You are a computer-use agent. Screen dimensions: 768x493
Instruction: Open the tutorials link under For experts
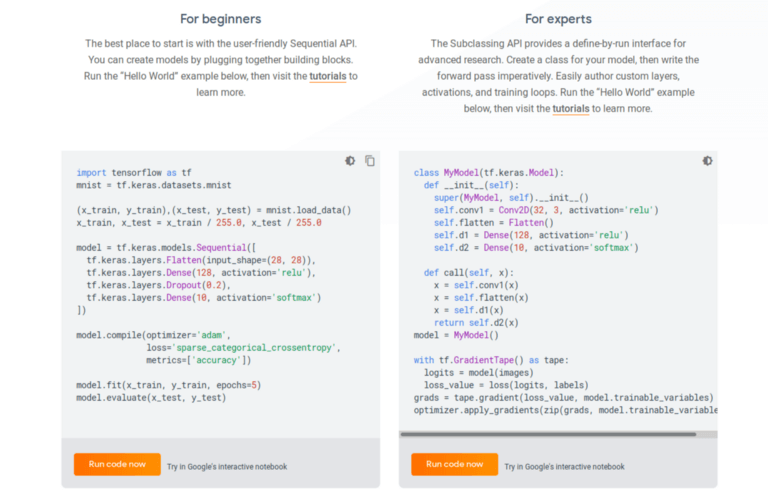[x=571, y=109]
